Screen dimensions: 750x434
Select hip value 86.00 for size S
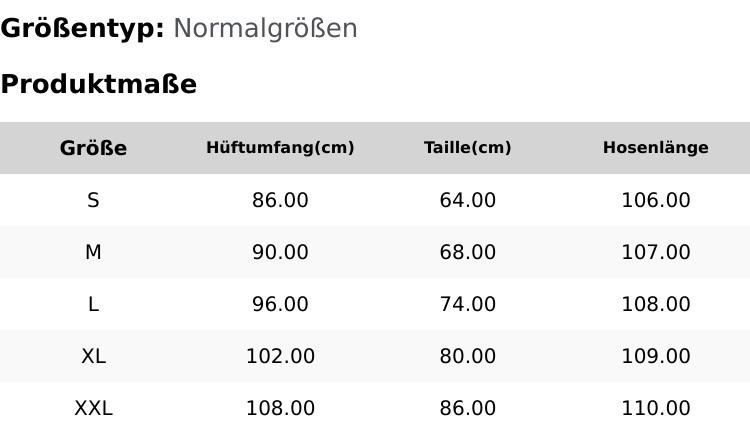coord(280,200)
